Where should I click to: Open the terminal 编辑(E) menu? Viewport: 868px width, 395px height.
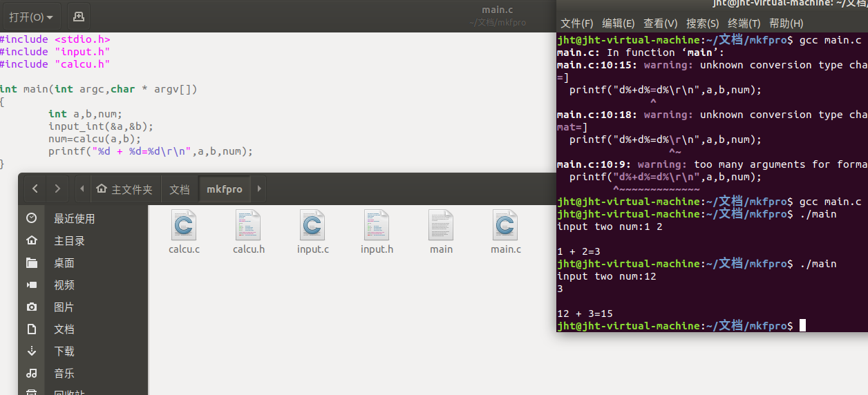pos(619,23)
